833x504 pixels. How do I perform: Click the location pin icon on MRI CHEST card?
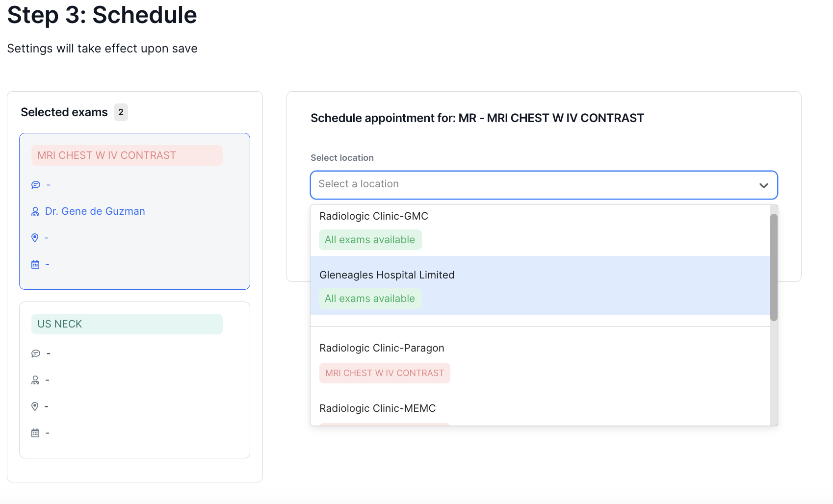click(x=35, y=237)
